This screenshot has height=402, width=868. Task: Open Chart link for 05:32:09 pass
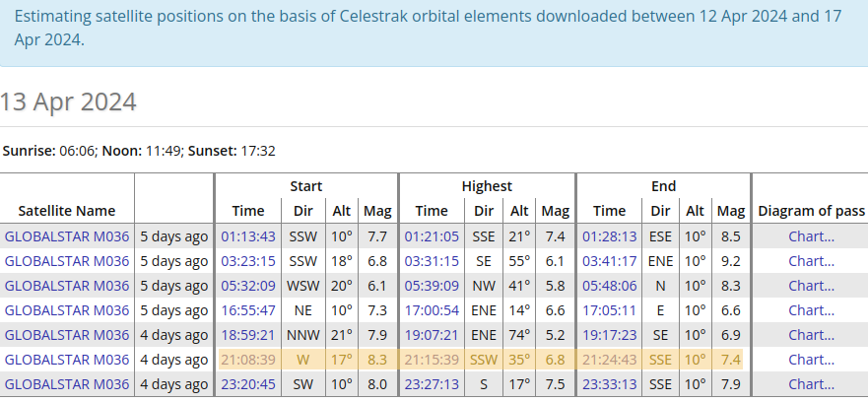pyautogui.click(x=811, y=286)
